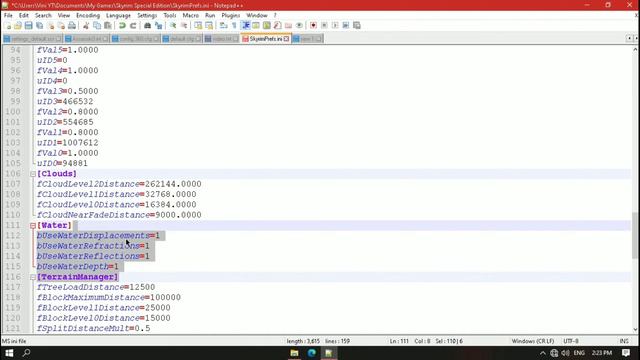640x360 pixels.
Task: Collapse the [TerrainManager] section fold marker
Action: tap(33, 277)
